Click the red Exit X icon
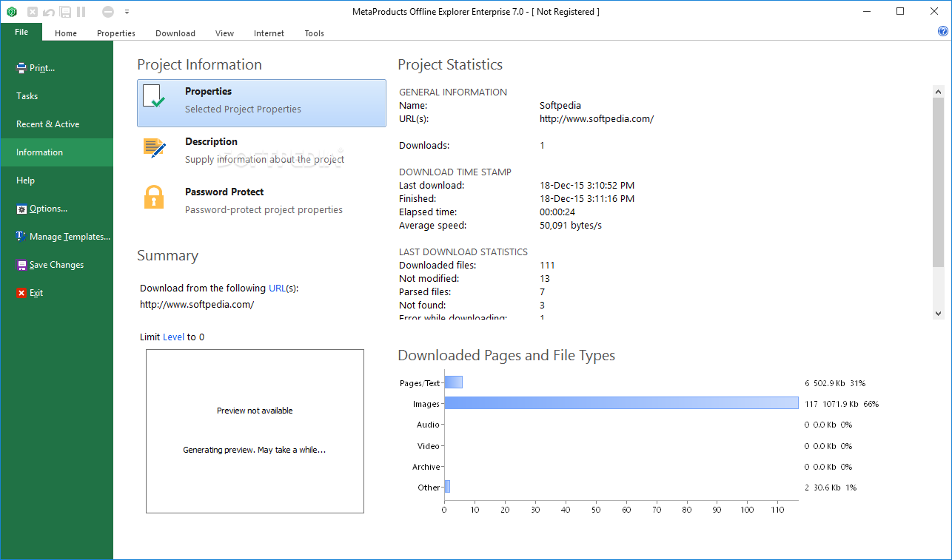Screen dimensions: 952x560 (x=21, y=293)
